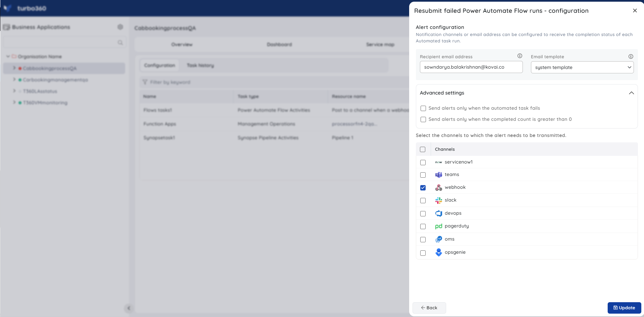Open the Task history sub-tab
Viewport: 644px width, 317px height.
tap(201, 65)
